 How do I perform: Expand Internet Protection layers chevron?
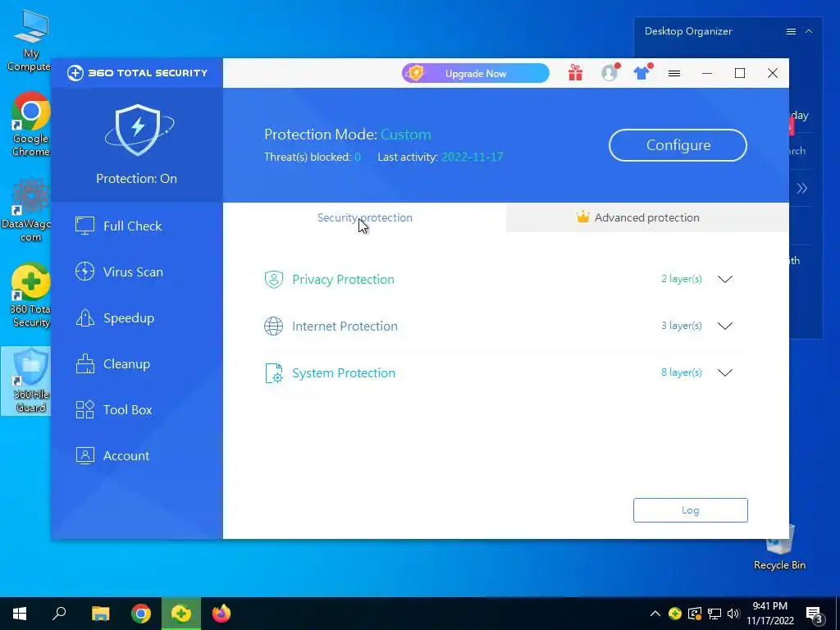(x=725, y=326)
